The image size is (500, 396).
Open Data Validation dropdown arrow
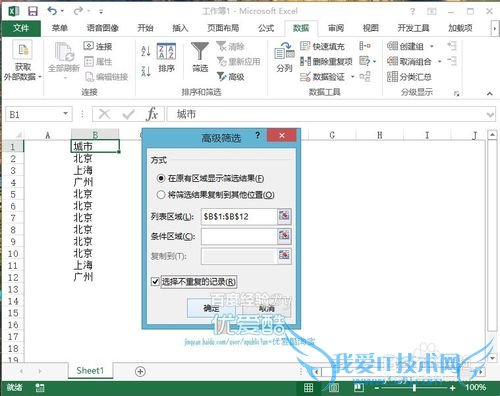(x=352, y=77)
